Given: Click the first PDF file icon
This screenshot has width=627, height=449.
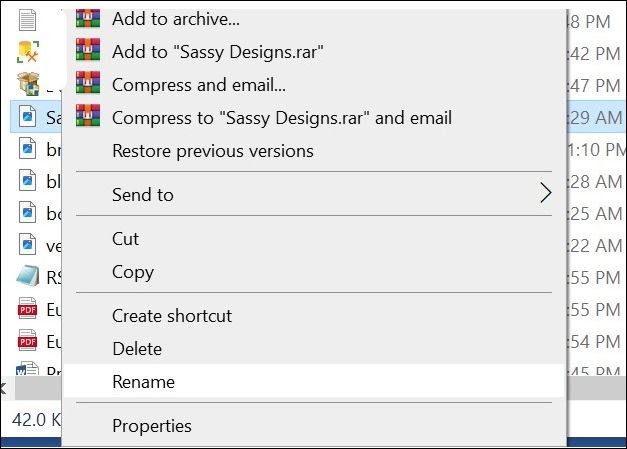Looking at the screenshot, I should pos(28,309).
